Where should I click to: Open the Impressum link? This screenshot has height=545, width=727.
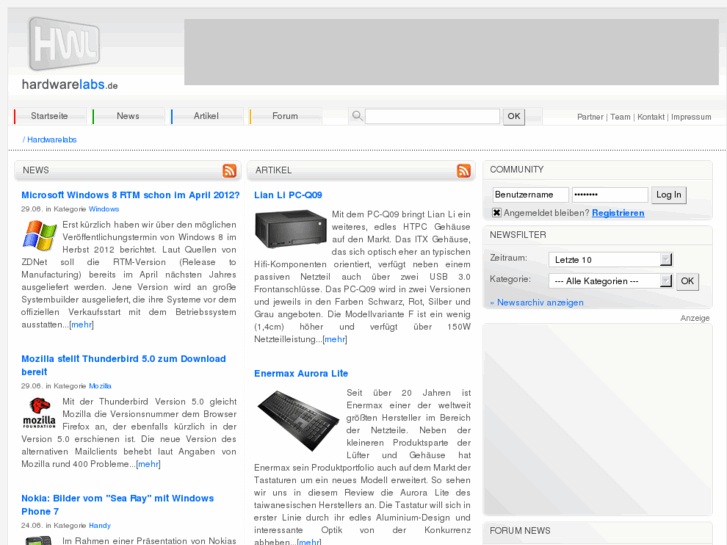click(x=691, y=117)
